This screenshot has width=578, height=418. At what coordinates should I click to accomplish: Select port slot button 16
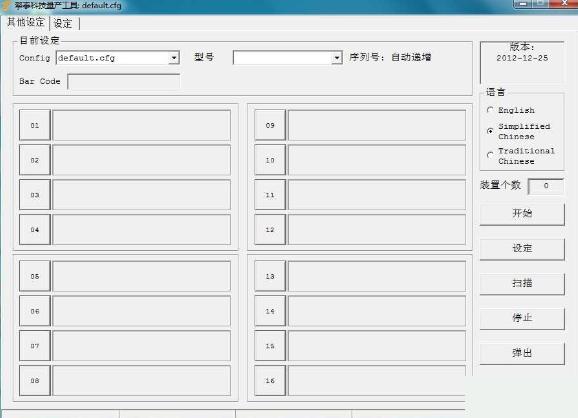[270, 380]
